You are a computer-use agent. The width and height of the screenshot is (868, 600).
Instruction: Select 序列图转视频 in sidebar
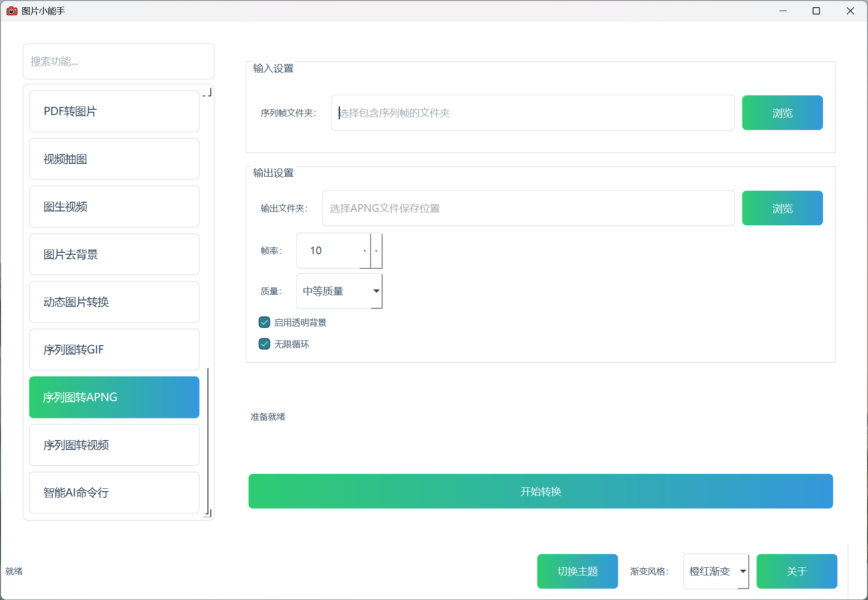pyautogui.click(x=114, y=445)
